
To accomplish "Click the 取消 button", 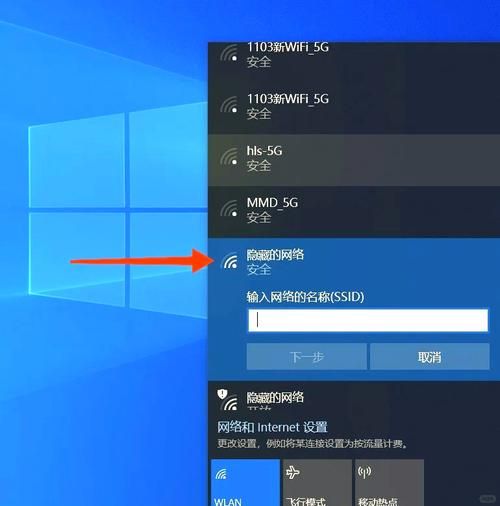I will coord(430,357).
